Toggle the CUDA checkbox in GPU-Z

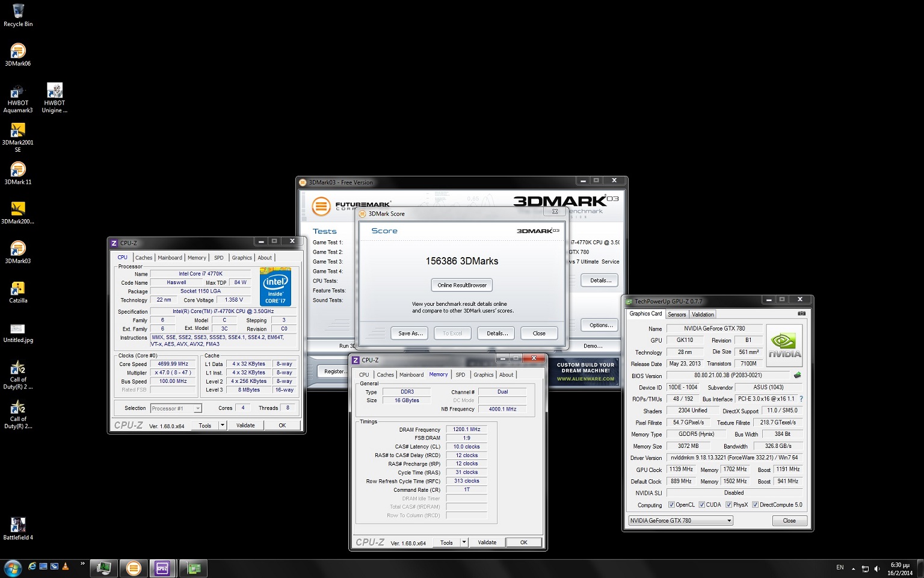(x=701, y=505)
